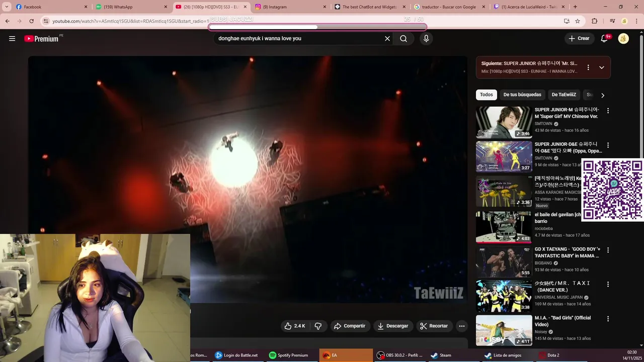Open the Oppa Oppa video thumbnail
Image resolution: width=644 pixels, height=362 pixels.
point(504,156)
